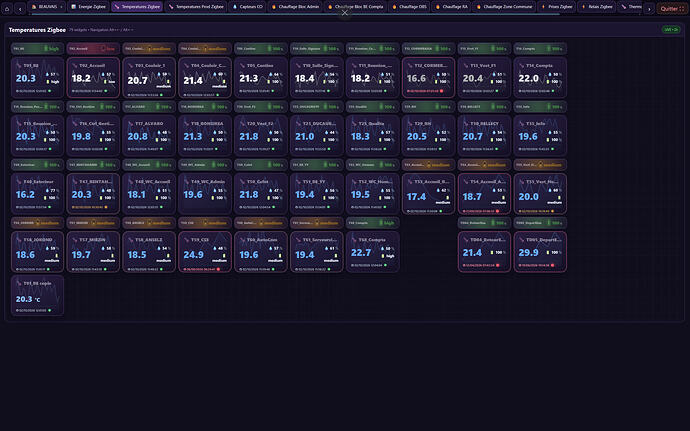
Task: Click the 29.9 value on the T005_Depart card
Action: [x=529, y=253]
